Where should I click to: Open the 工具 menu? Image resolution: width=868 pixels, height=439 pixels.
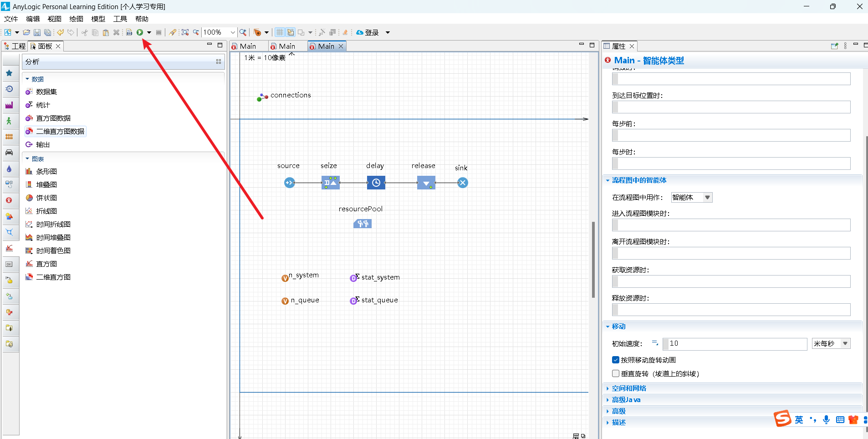pyautogui.click(x=120, y=19)
